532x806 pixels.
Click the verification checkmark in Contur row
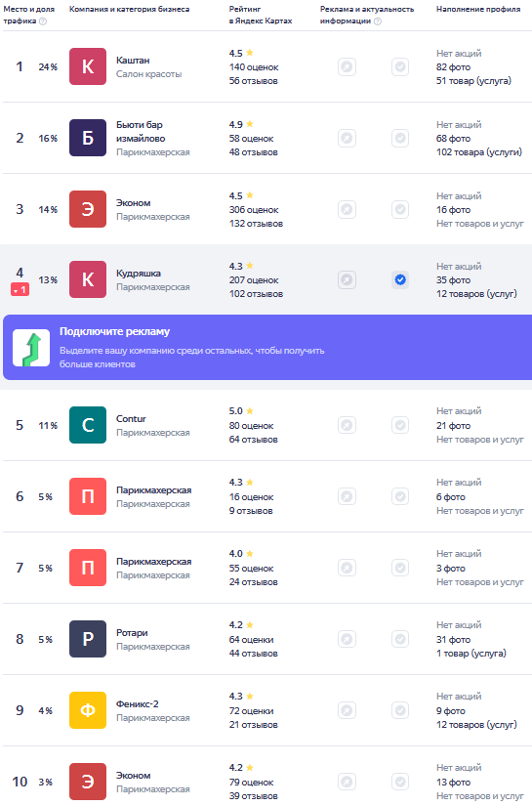(400, 425)
